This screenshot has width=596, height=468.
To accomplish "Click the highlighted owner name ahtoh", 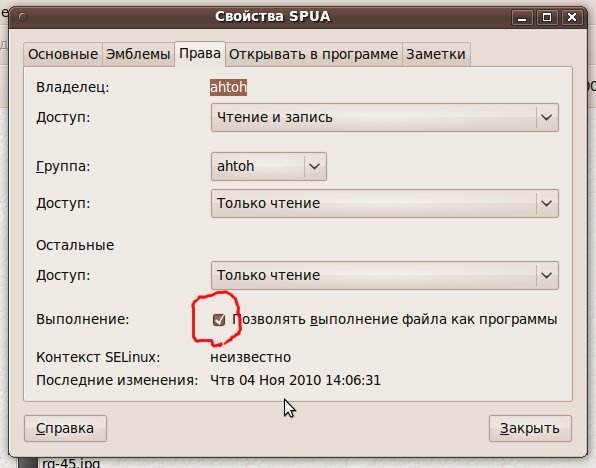I will point(228,87).
